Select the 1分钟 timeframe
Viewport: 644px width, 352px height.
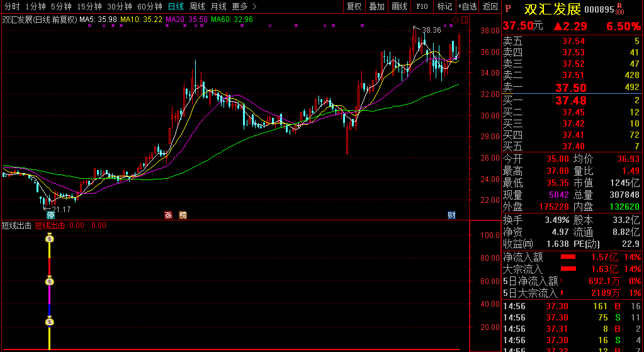(x=35, y=6)
